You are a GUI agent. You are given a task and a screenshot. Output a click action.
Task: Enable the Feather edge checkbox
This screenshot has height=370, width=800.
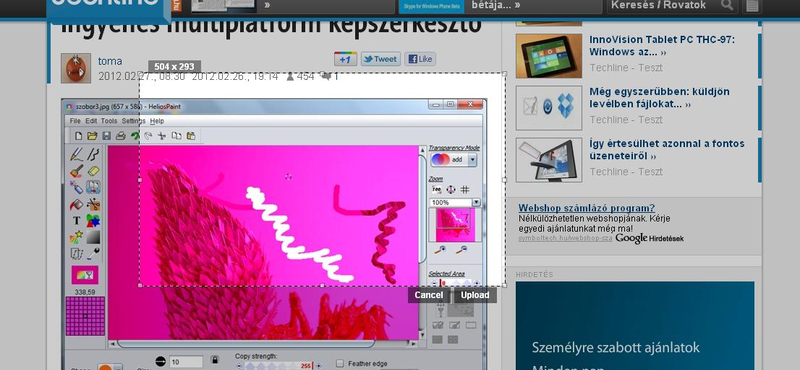click(x=340, y=363)
